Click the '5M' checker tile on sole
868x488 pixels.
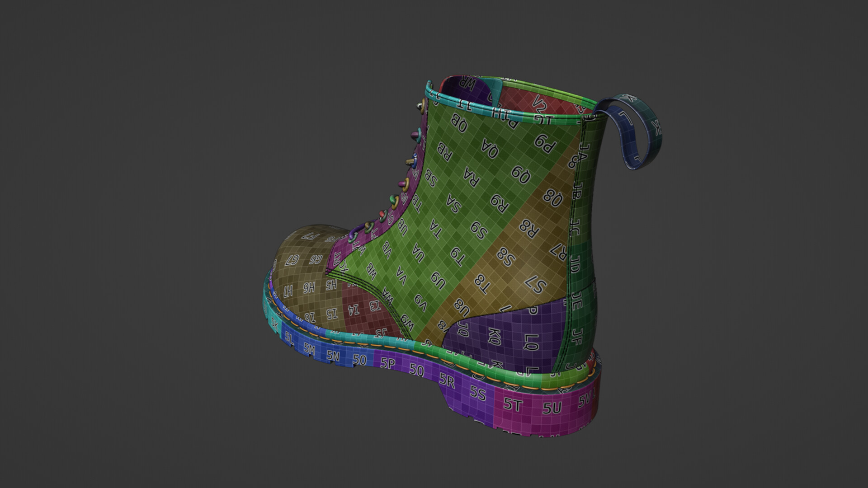coord(309,348)
